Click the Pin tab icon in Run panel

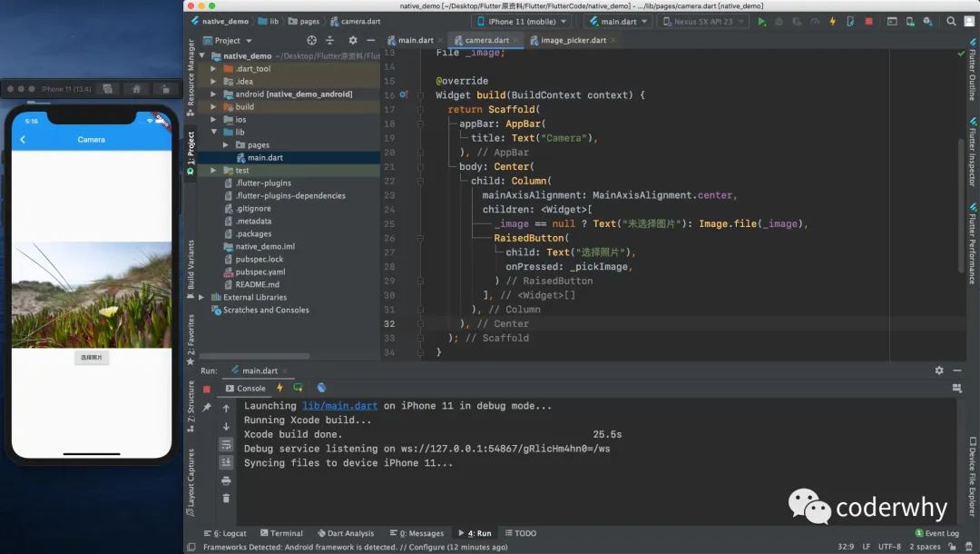click(x=207, y=408)
